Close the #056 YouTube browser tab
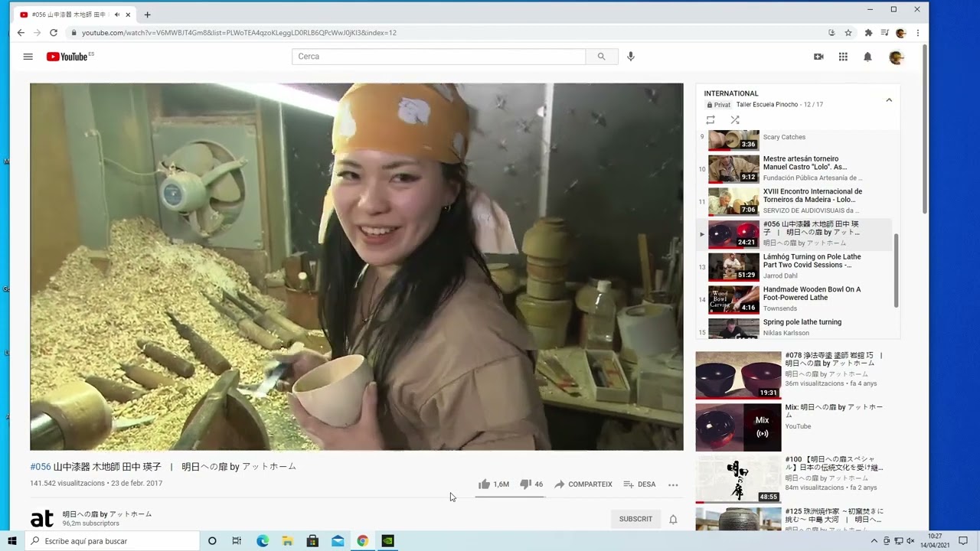 point(128,15)
